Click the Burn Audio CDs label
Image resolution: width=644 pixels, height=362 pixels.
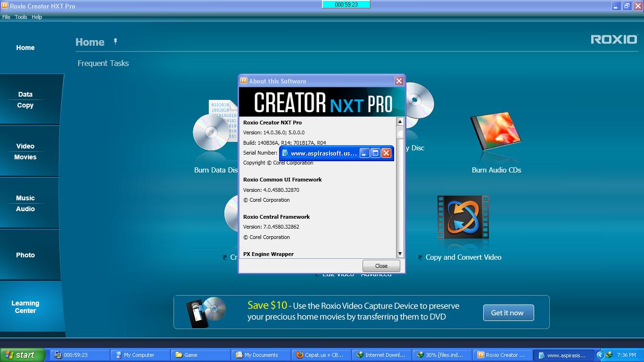click(x=496, y=170)
